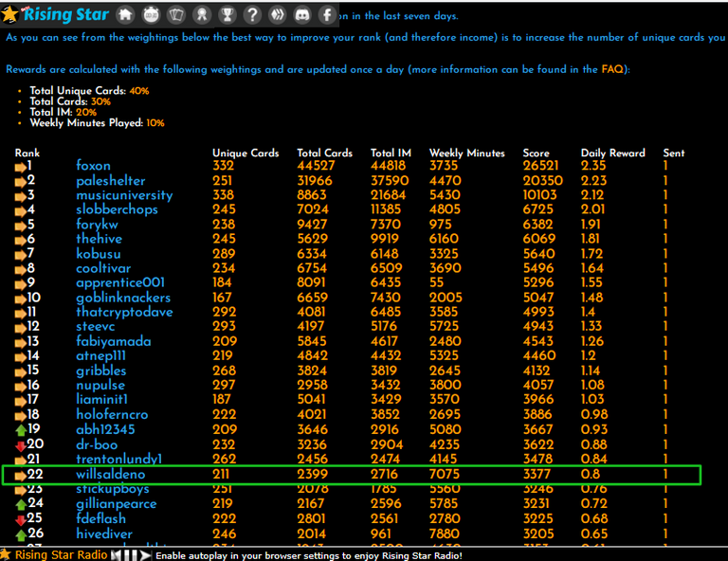
Task: Open gillianpearce's player profile
Action: point(117,504)
